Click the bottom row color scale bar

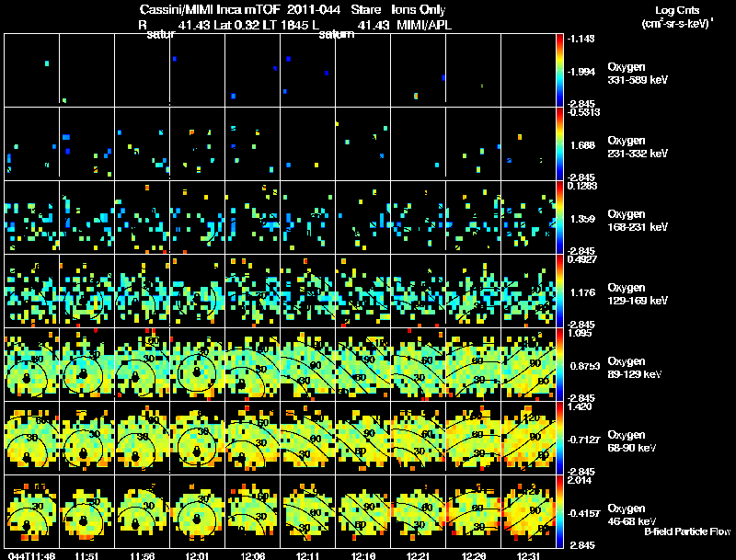tap(559, 511)
